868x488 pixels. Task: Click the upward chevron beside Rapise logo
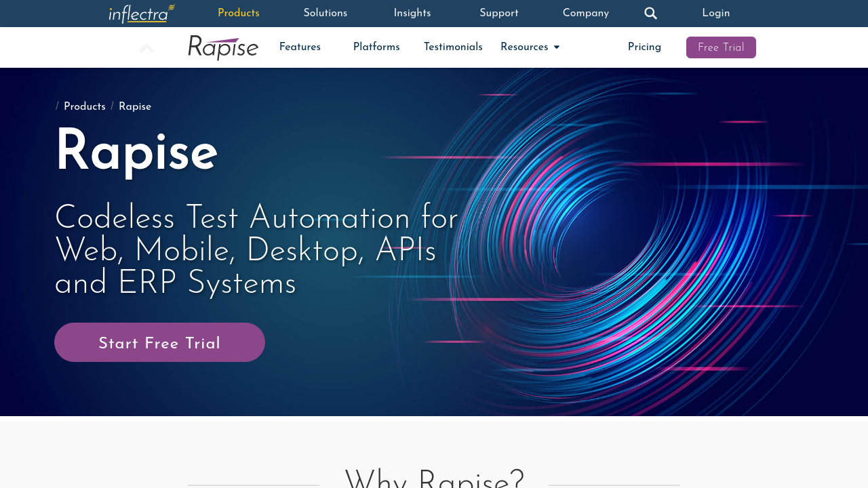click(x=146, y=48)
